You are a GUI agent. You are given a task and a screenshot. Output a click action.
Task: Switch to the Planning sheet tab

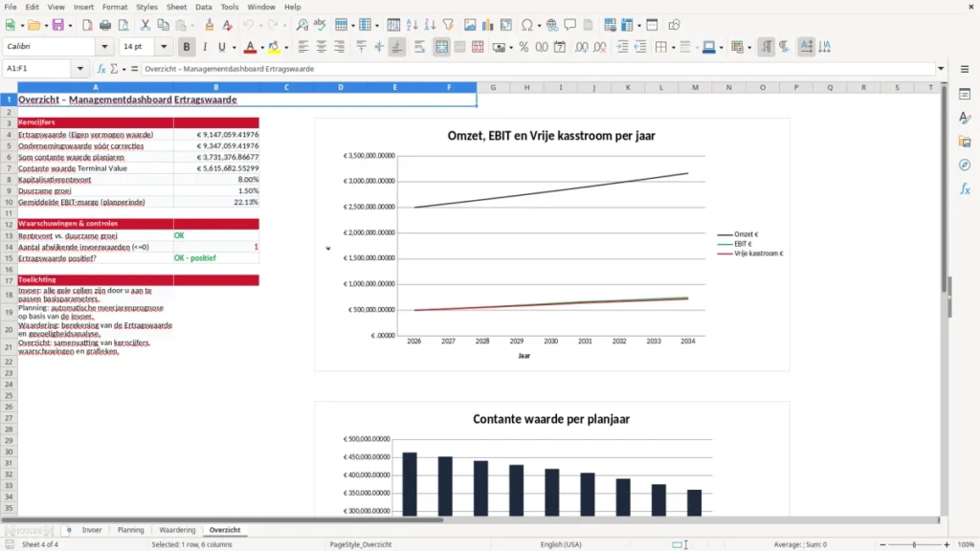click(x=130, y=530)
